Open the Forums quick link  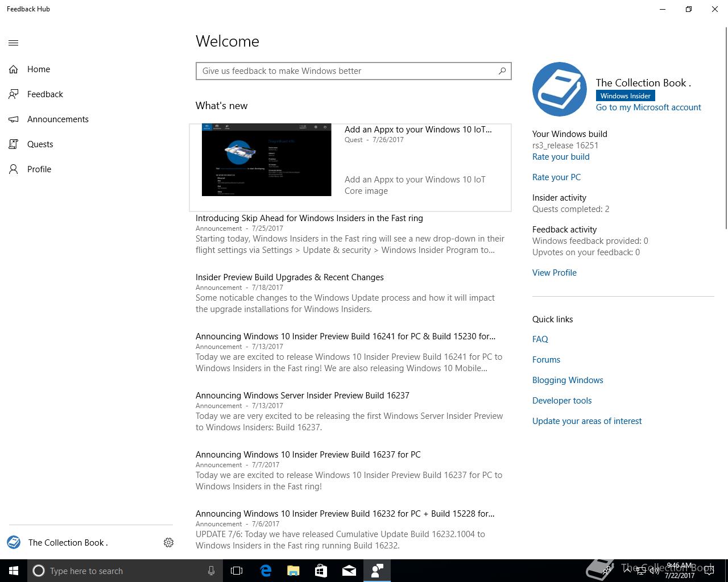[x=546, y=360]
